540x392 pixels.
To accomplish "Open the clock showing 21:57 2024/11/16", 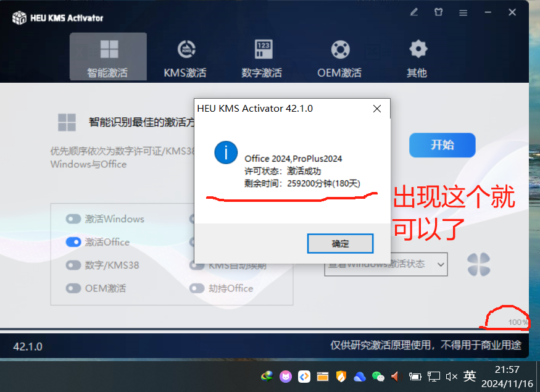I will coord(507,377).
